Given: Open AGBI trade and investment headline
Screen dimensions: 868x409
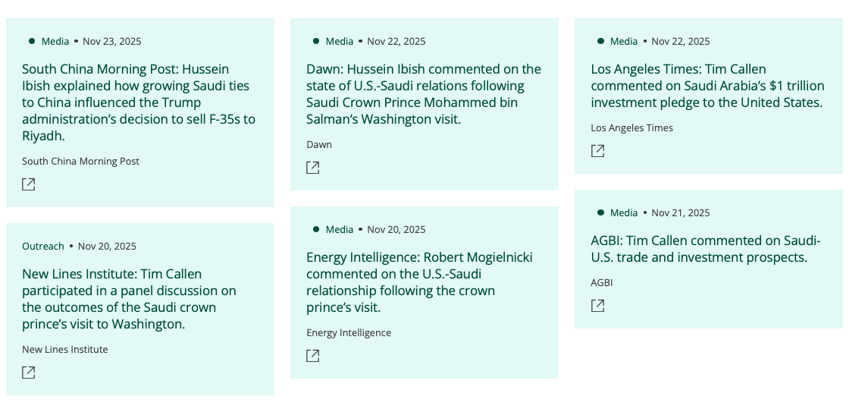Looking at the screenshot, I should (x=705, y=249).
